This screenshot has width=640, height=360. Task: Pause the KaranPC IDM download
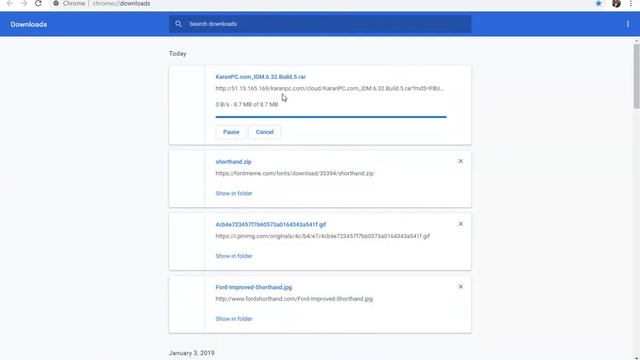tap(231, 132)
